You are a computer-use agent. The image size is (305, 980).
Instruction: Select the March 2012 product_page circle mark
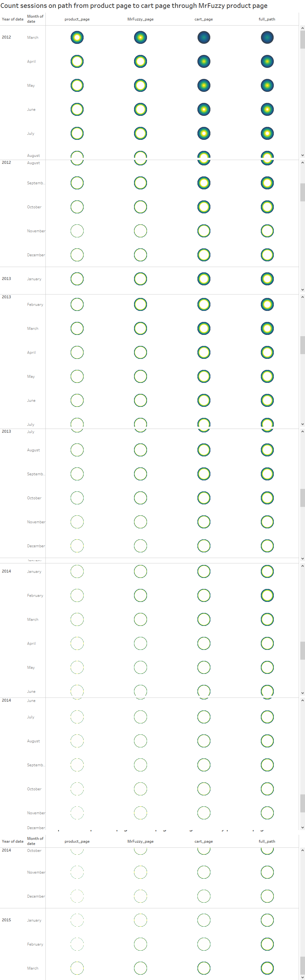[77, 37]
